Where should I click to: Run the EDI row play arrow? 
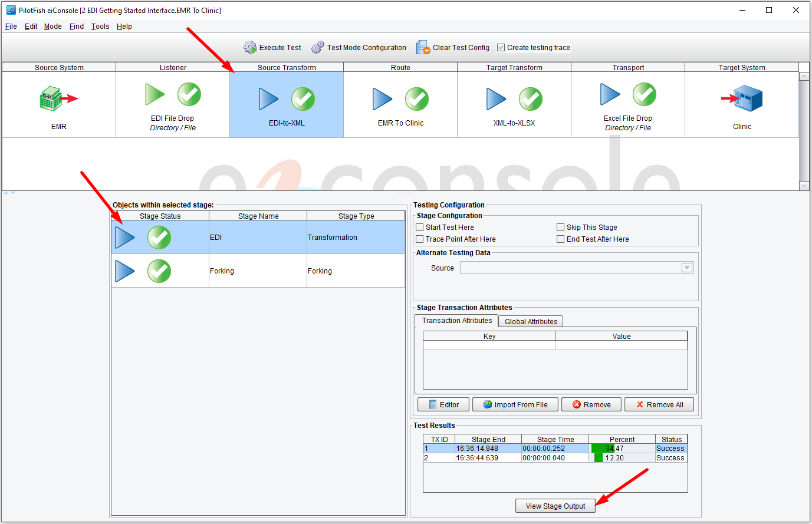(125, 238)
